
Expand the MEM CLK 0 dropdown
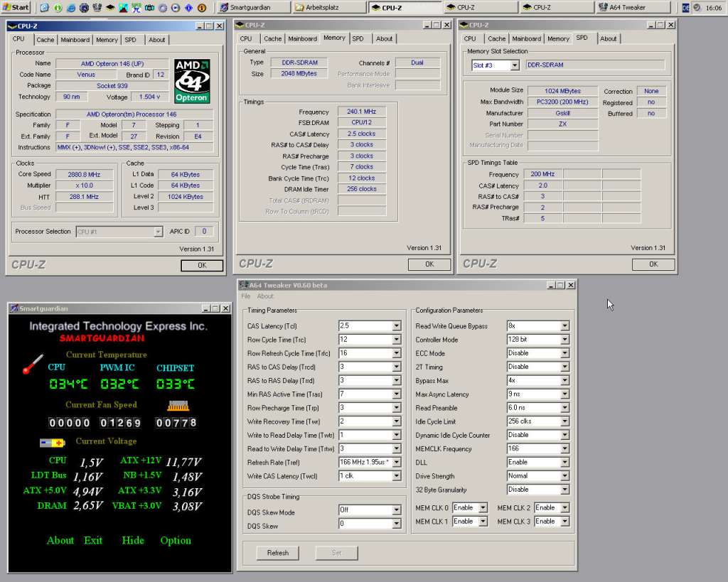pos(483,508)
